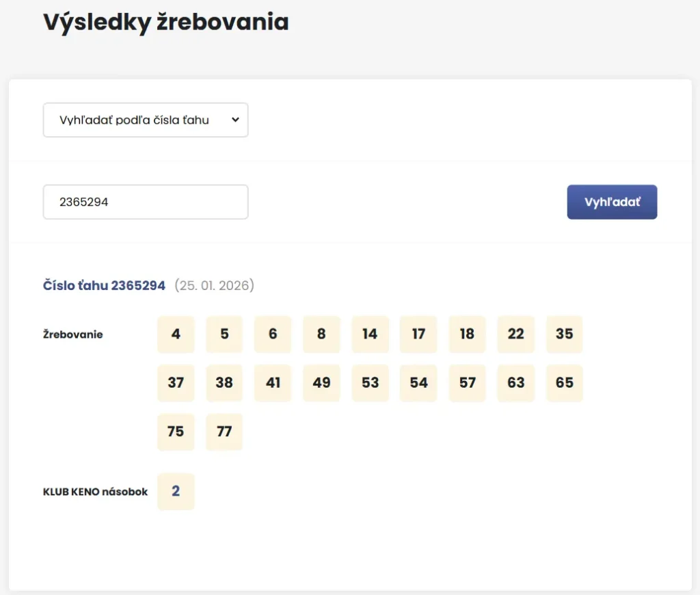Select number tile 75
The image size is (700, 595).
[176, 432]
